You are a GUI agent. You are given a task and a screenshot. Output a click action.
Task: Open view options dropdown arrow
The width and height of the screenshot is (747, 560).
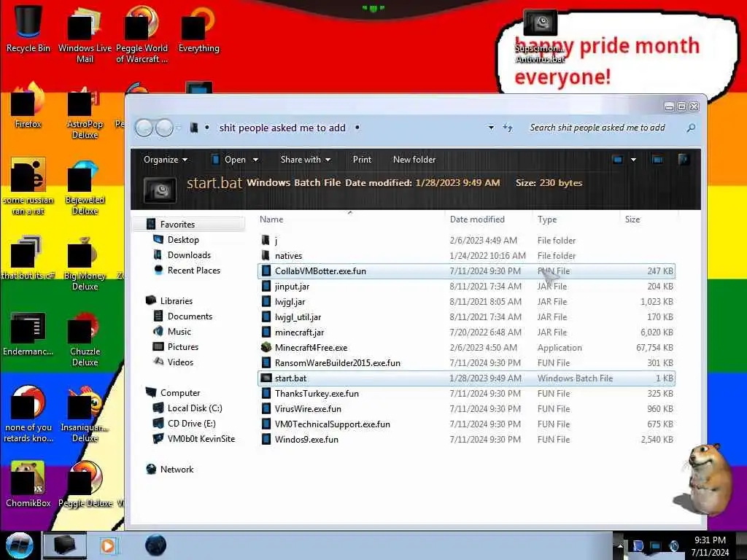pyautogui.click(x=634, y=160)
